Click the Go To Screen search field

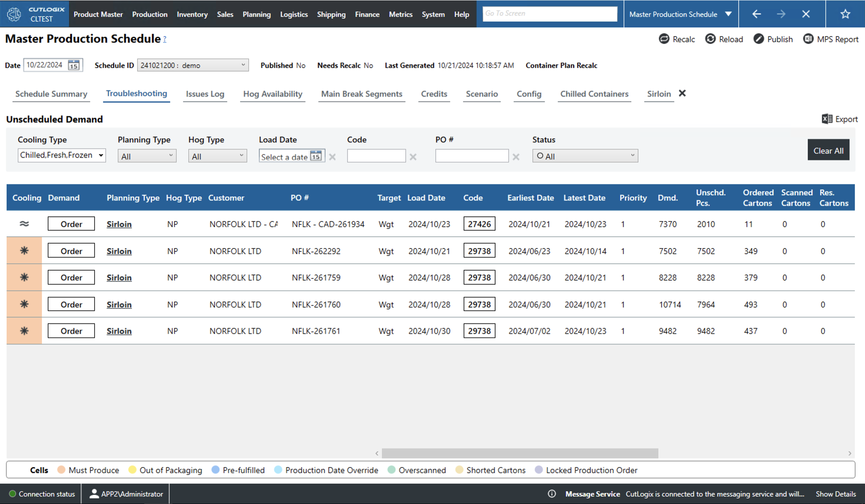(x=549, y=14)
